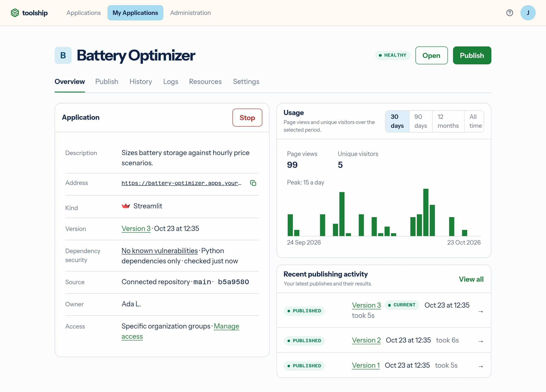The height and width of the screenshot is (392, 546).
Task: Select My Applications in top navigation
Action: (135, 13)
